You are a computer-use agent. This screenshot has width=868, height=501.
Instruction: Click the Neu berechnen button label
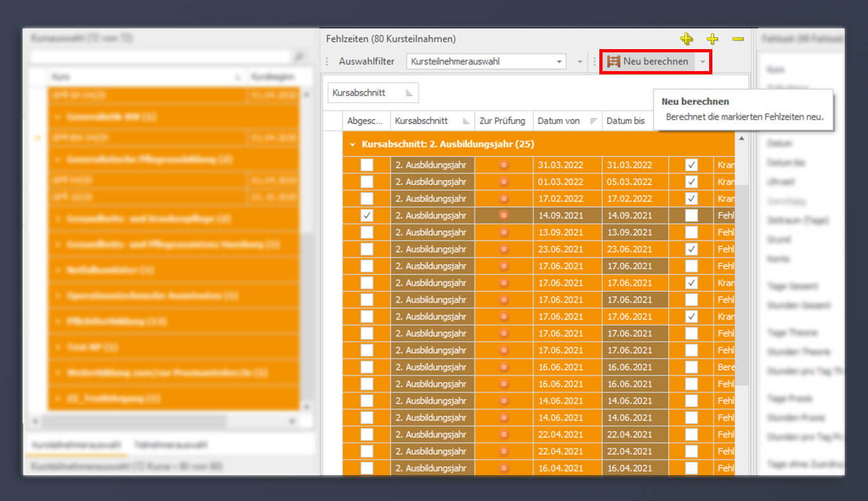[x=655, y=61]
